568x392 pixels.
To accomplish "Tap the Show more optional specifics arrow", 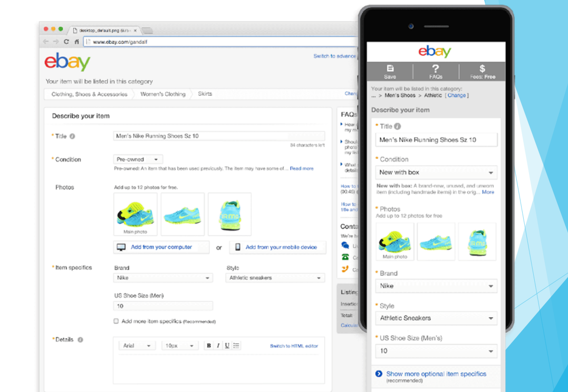I will click(379, 374).
